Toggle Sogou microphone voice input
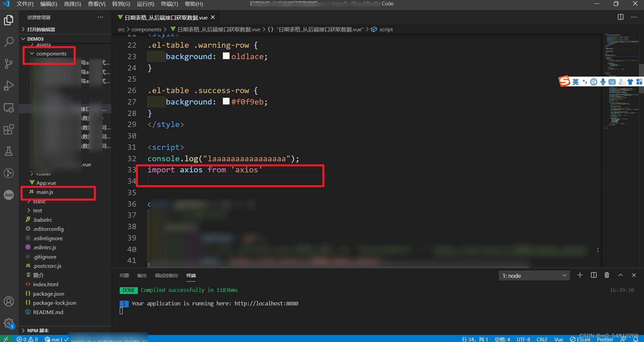The height and width of the screenshot is (342, 644). 603,82
